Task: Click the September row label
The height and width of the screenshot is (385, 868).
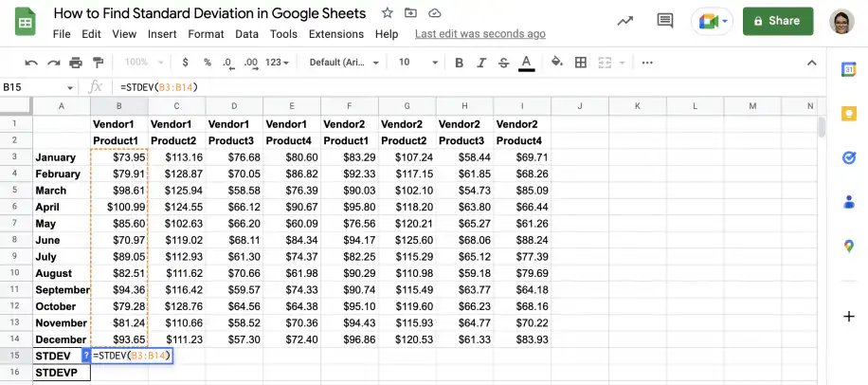Action: (62, 290)
